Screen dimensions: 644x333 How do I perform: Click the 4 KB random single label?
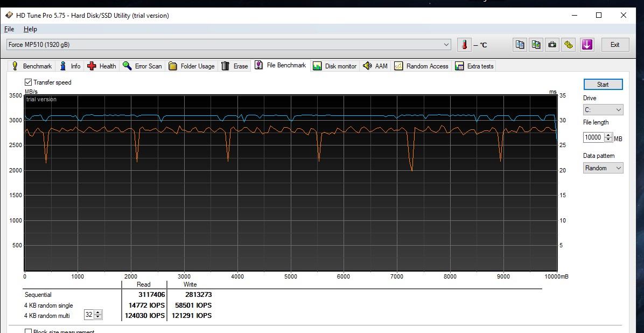tap(49, 306)
